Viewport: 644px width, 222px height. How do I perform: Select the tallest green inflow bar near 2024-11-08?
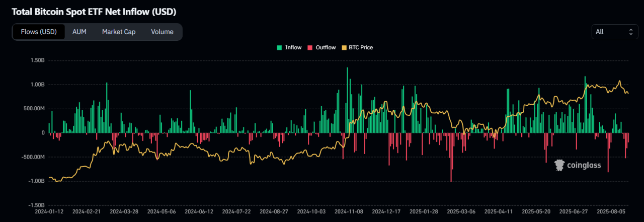347,101
